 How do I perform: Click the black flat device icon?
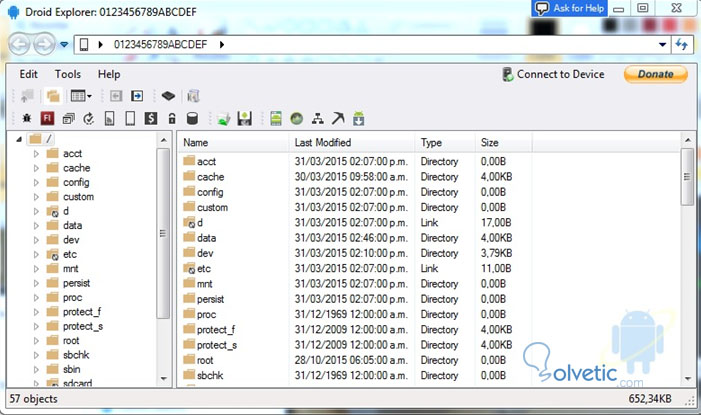click(x=168, y=96)
